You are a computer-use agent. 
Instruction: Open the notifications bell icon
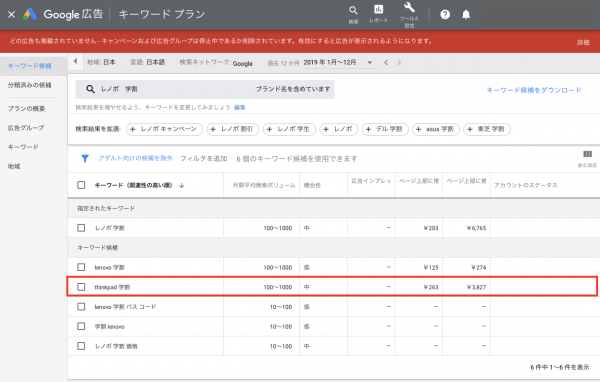(466, 15)
